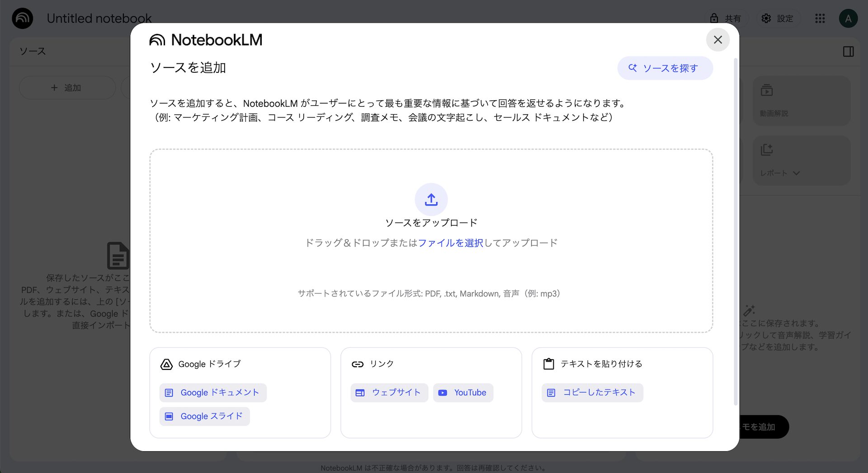This screenshot has width=868, height=473.
Task: Click the Google Docs icon
Action: click(169, 393)
